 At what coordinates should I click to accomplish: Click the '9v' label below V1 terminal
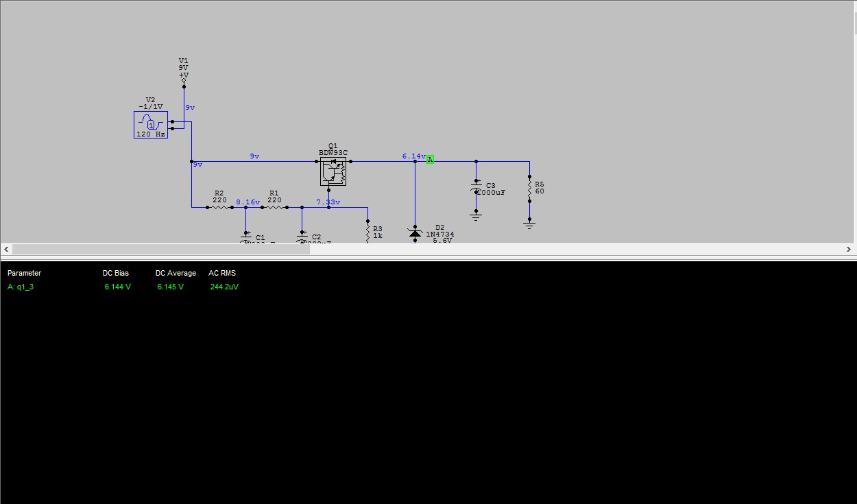point(190,108)
